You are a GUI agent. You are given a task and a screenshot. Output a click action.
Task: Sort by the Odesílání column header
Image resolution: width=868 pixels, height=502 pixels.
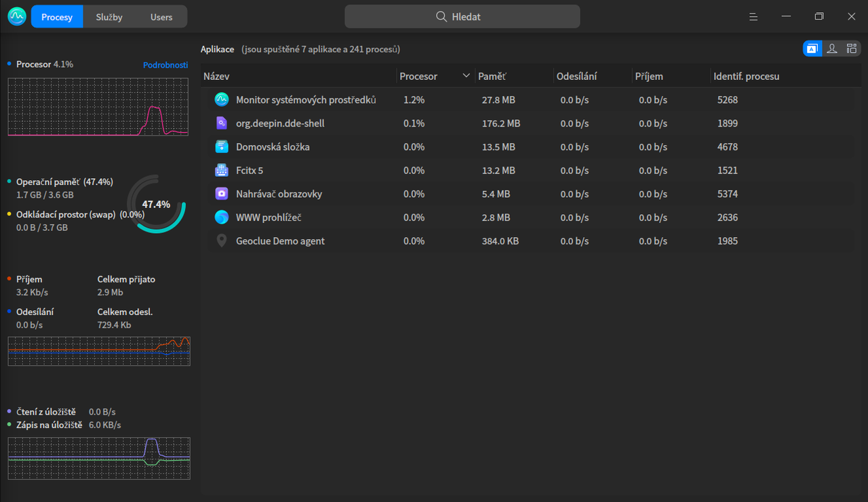(593, 77)
